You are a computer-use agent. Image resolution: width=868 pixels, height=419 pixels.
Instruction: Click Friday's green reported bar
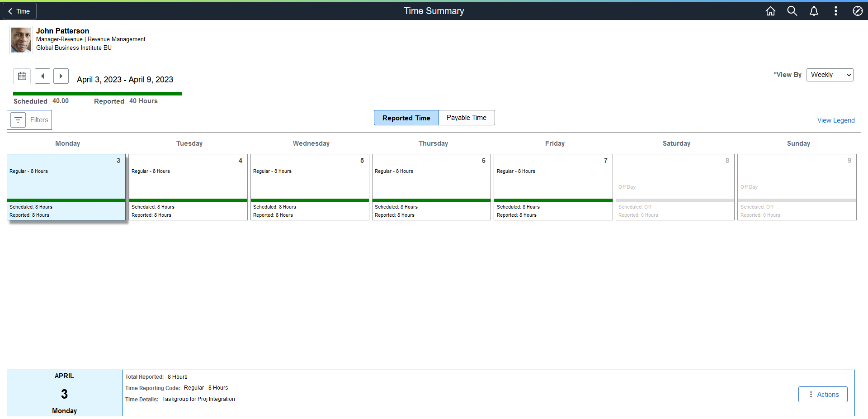click(x=553, y=200)
